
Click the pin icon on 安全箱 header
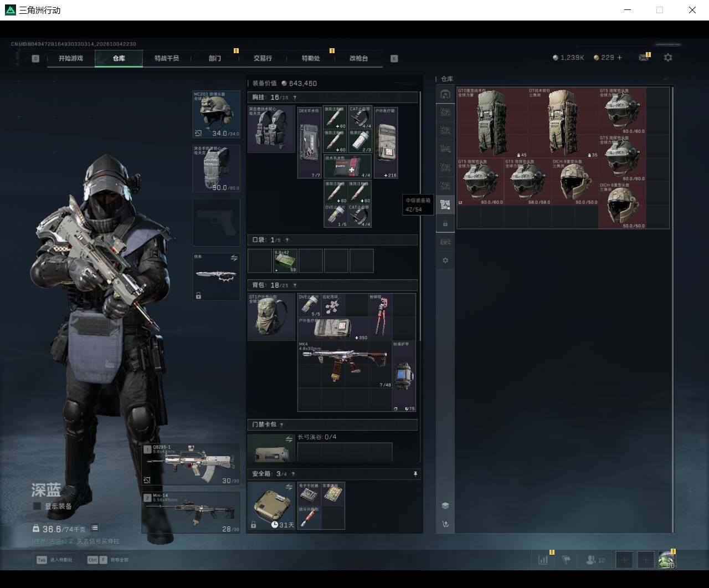(415, 474)
